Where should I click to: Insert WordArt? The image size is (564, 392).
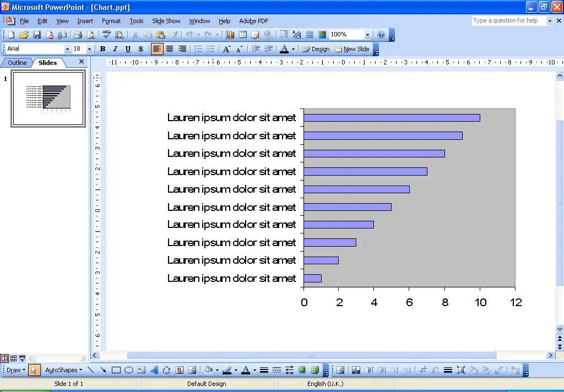tap(154, 370)
